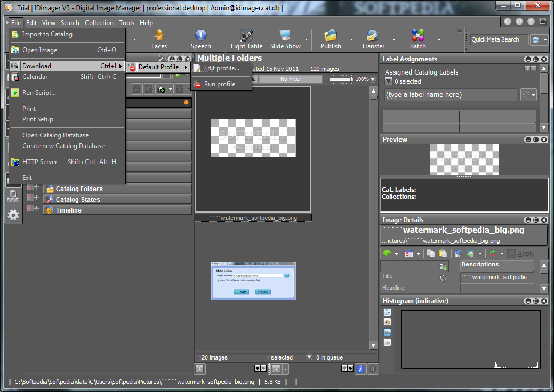The height and width of the screenshot is (392, 554).
Task: Open the Light Table tool
Action: coord(246,39)
